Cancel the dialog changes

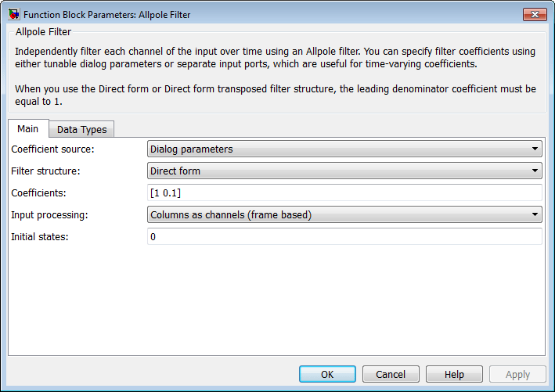pyautogui.click(x=391, y=375)
